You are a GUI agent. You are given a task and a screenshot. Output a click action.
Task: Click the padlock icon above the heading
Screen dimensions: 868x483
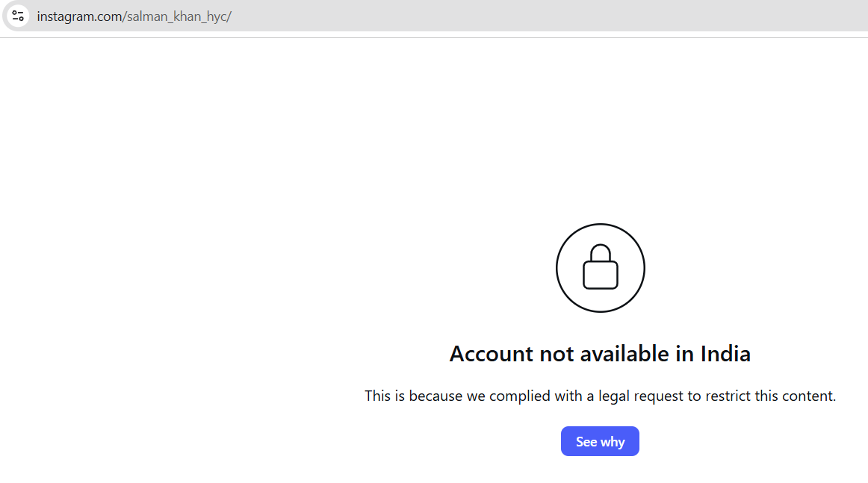(600, 267)
